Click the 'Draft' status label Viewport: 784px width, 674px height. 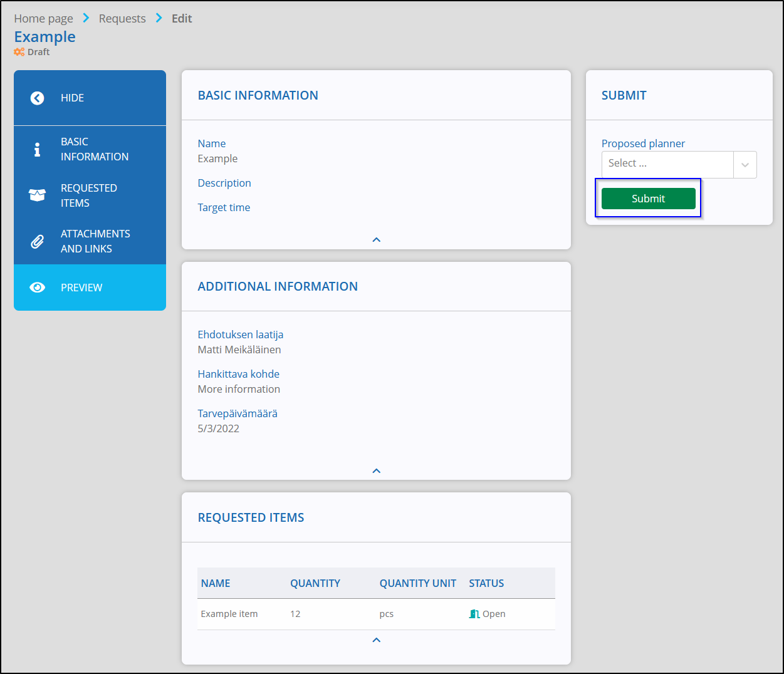[38, 52]
